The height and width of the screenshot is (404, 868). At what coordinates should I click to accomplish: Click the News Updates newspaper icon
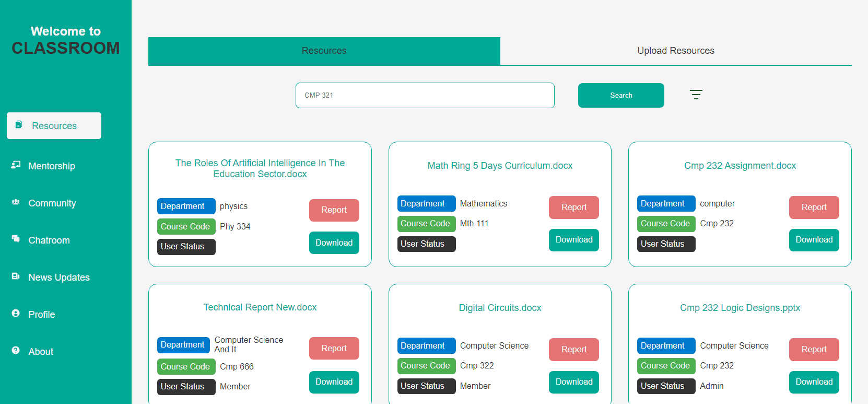point(16,276)
